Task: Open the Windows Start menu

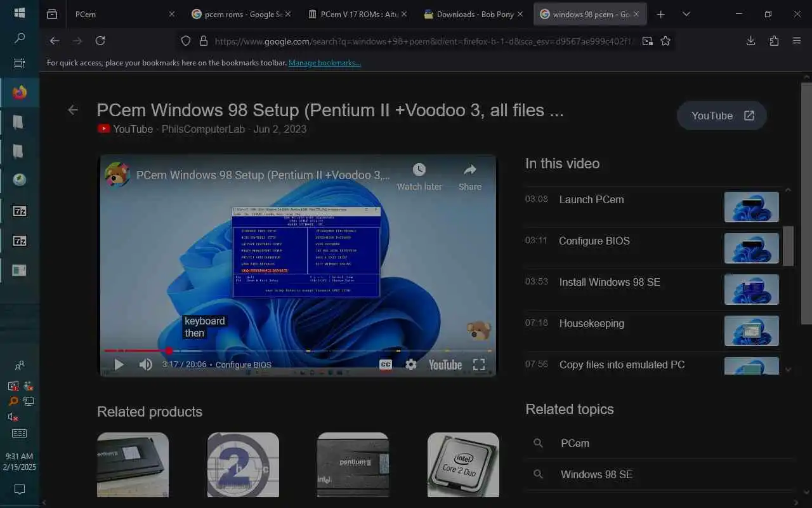Action: click(x=19, y=13)
